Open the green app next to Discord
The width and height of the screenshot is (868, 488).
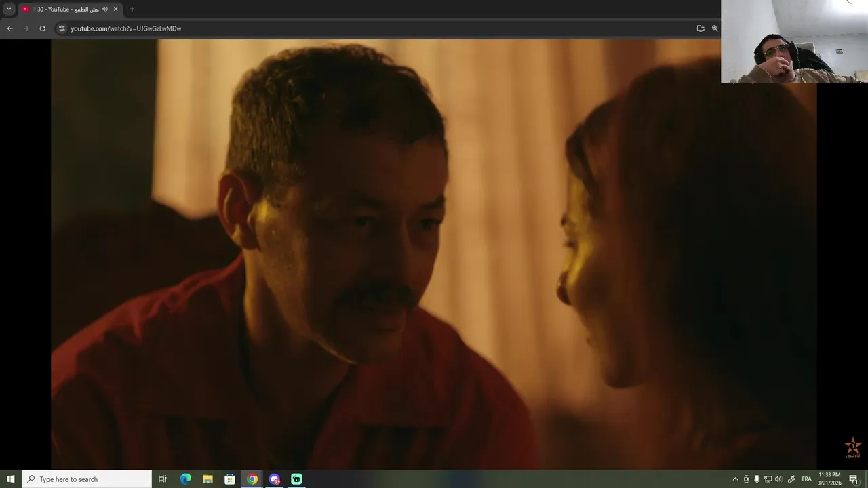click(296, 479)
